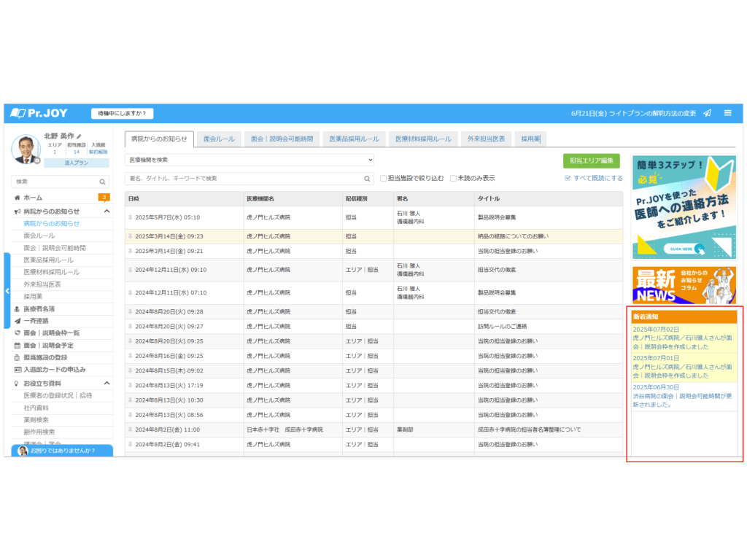Click the paper plane icon in header

click(708, 113)
